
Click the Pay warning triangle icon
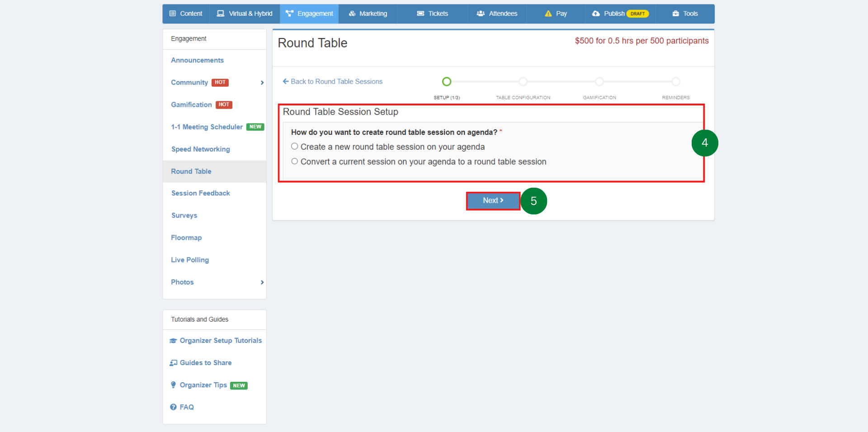coord(548,14)
